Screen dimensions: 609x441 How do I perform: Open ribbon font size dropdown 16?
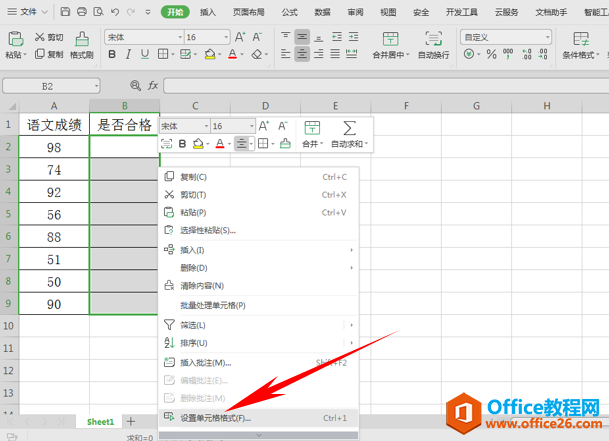[x=226, y=37]
